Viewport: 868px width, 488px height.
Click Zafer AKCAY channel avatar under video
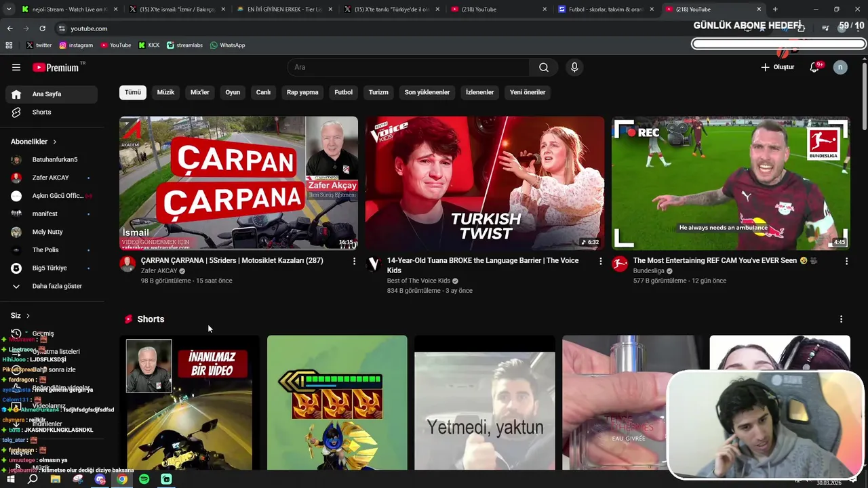tap(127, 264)
